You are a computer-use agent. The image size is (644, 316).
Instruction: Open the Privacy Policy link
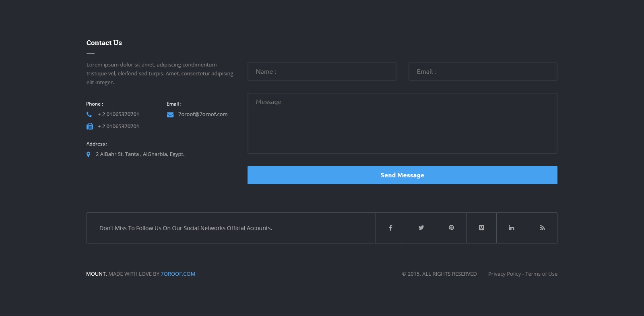coord(504,274)
